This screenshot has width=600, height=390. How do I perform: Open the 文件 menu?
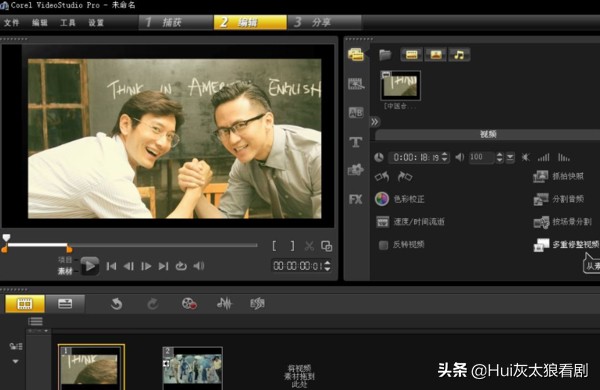click(x=11, y=23)
